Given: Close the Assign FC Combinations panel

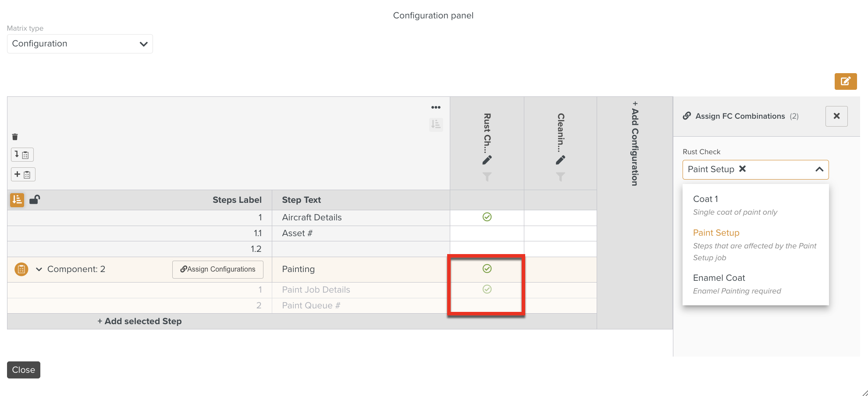Looking at the screenshot, I should [x=836, y=116].
